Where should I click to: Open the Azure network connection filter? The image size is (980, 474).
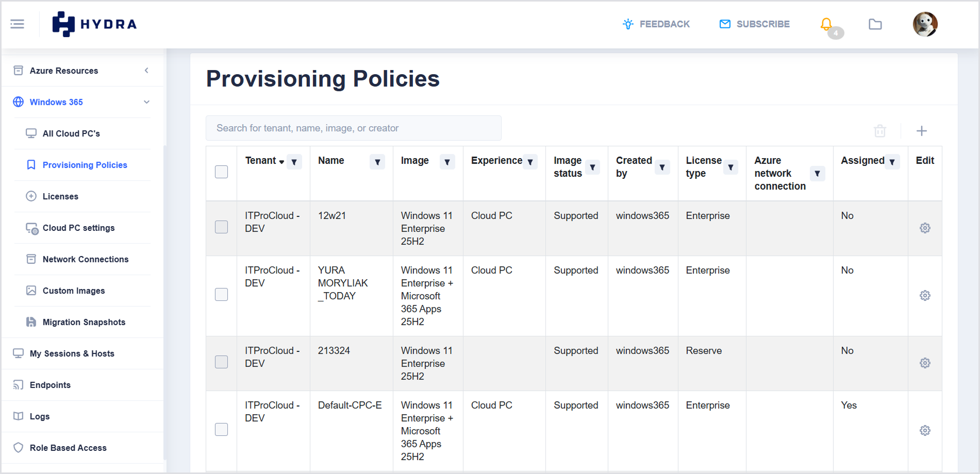[817, 174]
